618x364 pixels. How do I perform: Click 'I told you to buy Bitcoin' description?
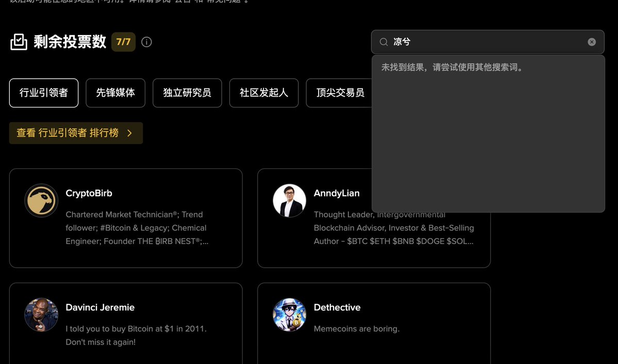coord(136,335)
